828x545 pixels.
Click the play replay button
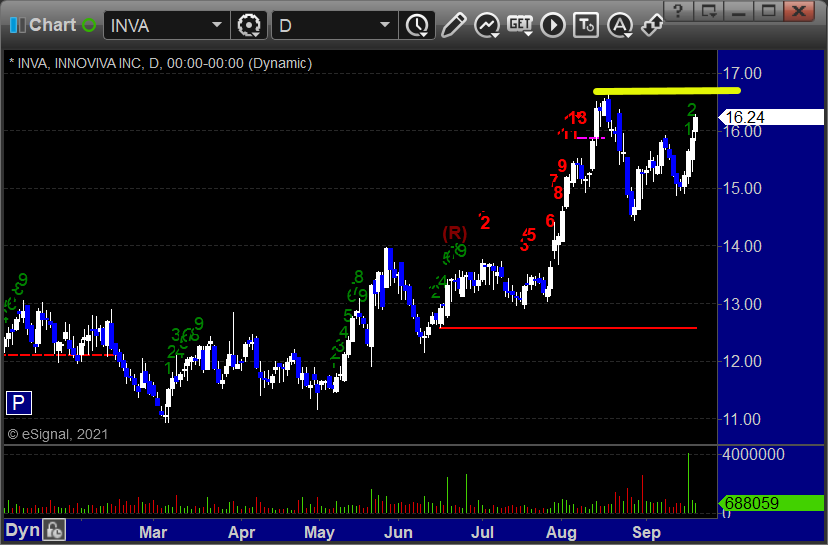click(x=553, y=25)
